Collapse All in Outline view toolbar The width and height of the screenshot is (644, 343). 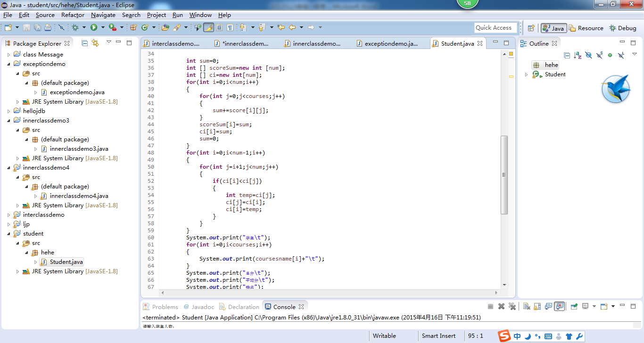567,55
